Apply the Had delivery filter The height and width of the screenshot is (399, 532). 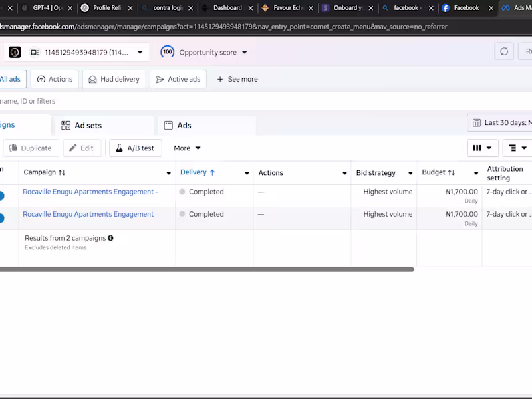coord(114,79)
